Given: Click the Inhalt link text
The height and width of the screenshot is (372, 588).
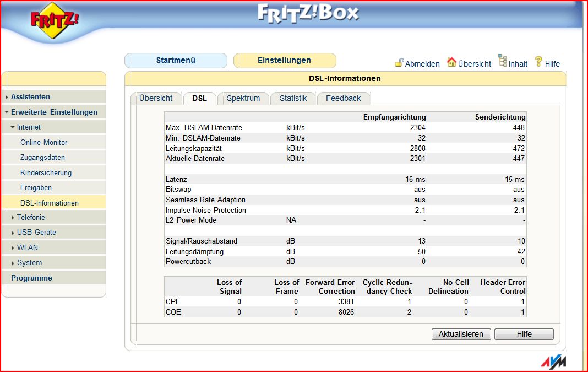Looking at the screenshot, I should point(518,64).
